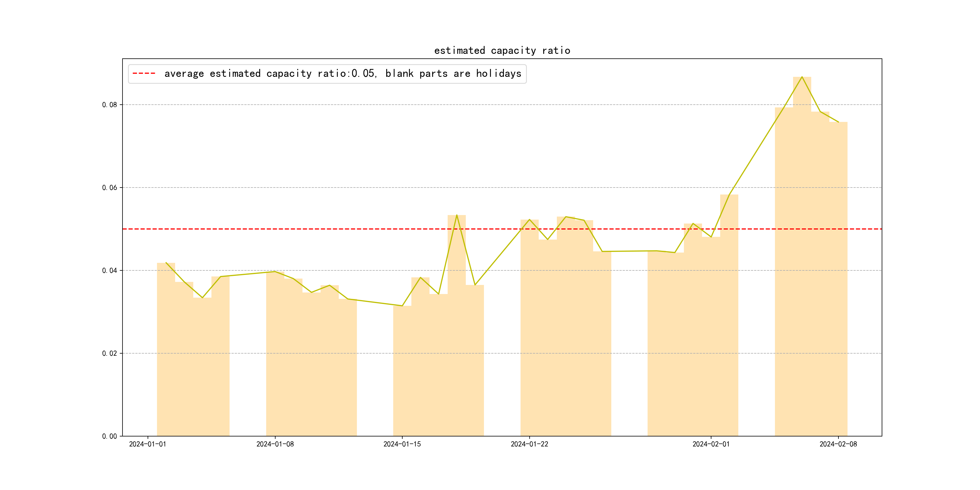The height and width of the screenshot is (490, 980).
Task: Click the 2024-02-01 x-axis label
Action: tap(711, 444)
